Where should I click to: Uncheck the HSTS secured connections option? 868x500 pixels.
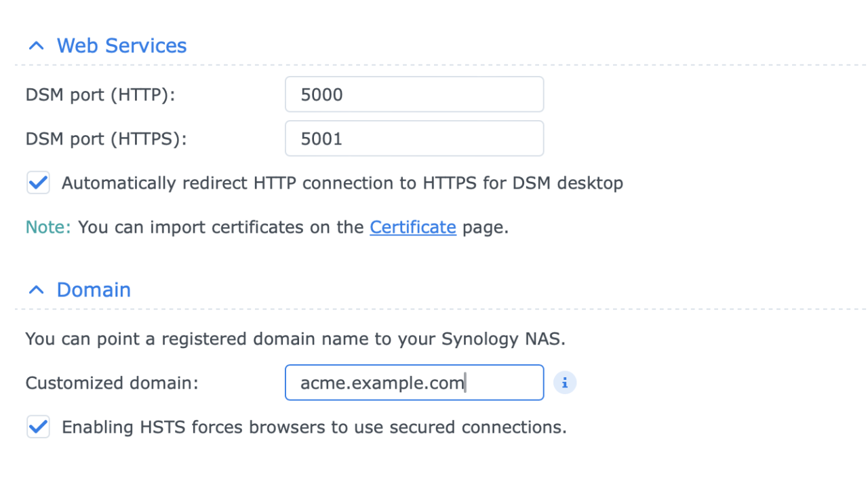(38, 427)
